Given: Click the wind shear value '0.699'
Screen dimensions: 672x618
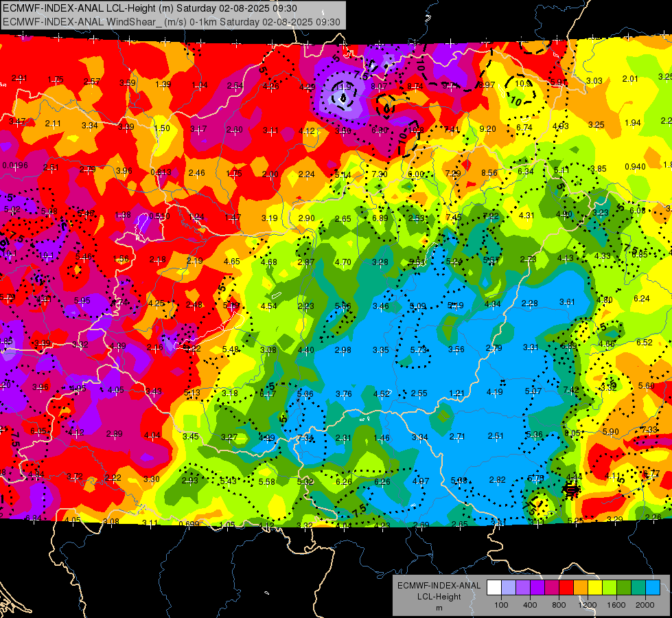Looking at the screenshot, I should (x=189, y=524).
